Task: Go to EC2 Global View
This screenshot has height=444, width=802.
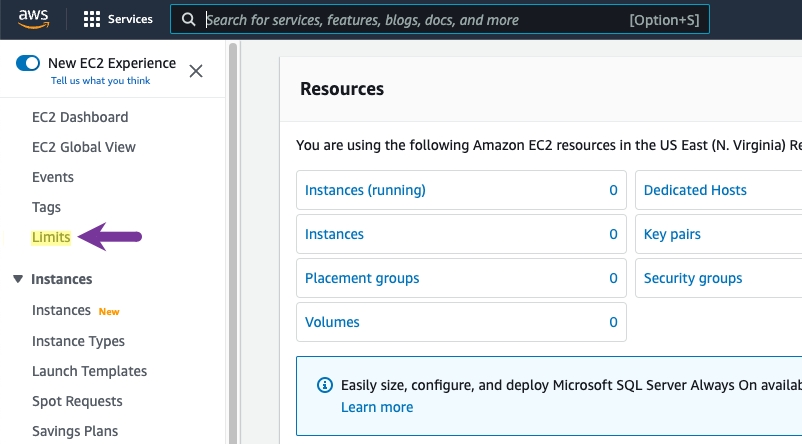Action: pyautogui.click(x=84, y=147)
